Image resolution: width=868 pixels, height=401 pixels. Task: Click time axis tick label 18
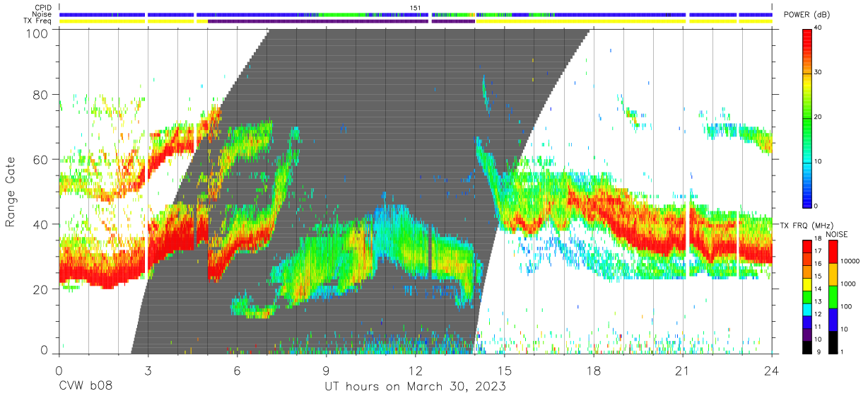click(593, 371)
